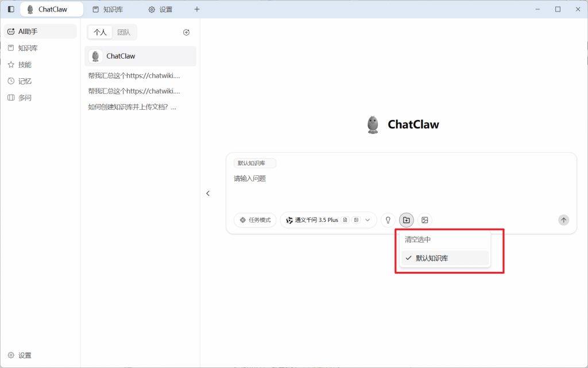The width and height of the screenshot is (588, 368).
Task: Switch to the 团队 tab
Action: pos(124,32)
